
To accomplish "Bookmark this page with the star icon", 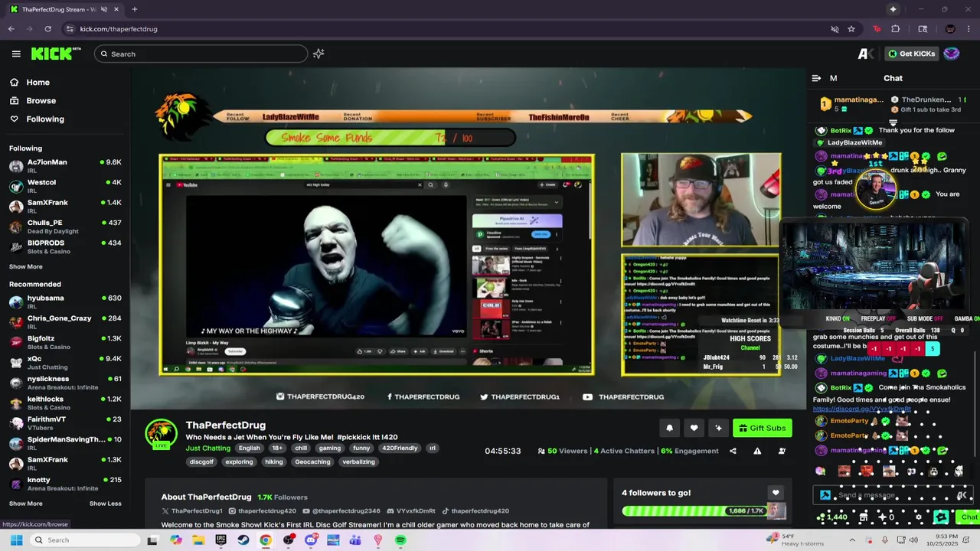I will [x=851, y=29].
